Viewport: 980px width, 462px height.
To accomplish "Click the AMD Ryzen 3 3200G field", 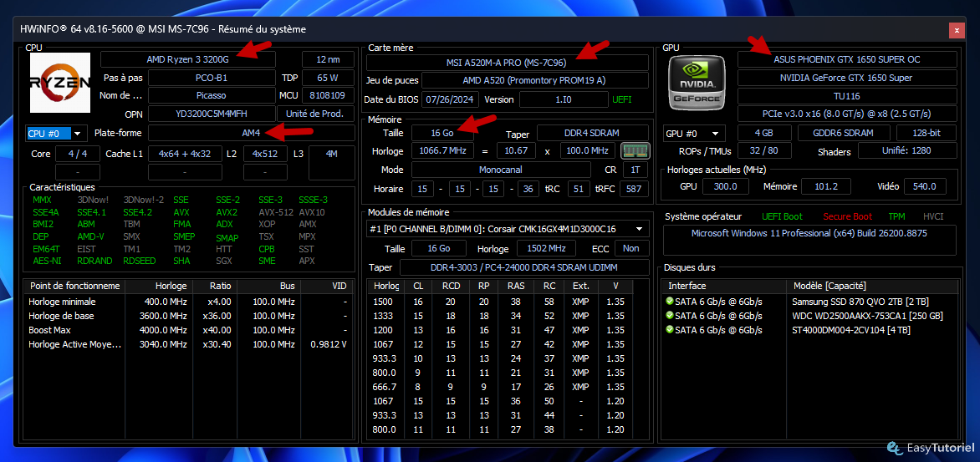I will pos(187,60).
